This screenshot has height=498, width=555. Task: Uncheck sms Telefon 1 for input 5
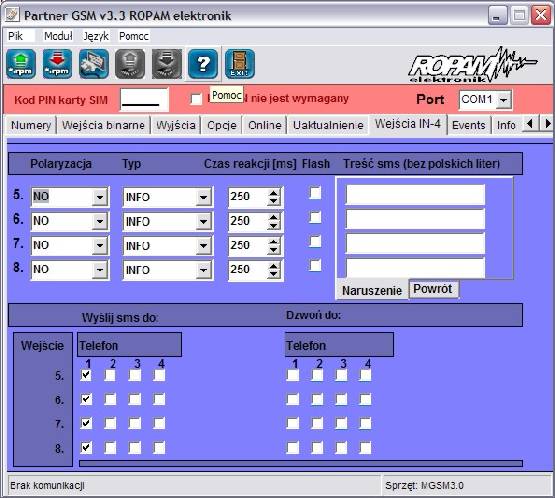[x=86, y=375]
